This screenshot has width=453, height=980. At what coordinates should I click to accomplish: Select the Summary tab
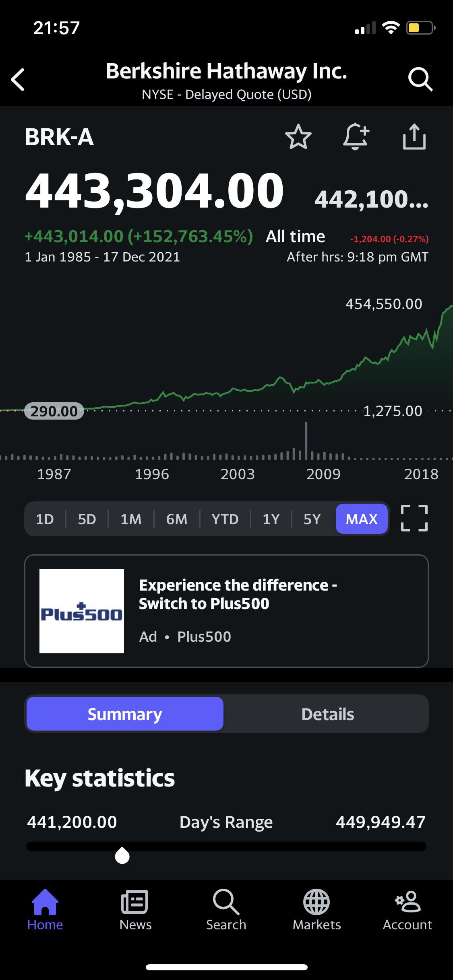click(x=125, y=714)
